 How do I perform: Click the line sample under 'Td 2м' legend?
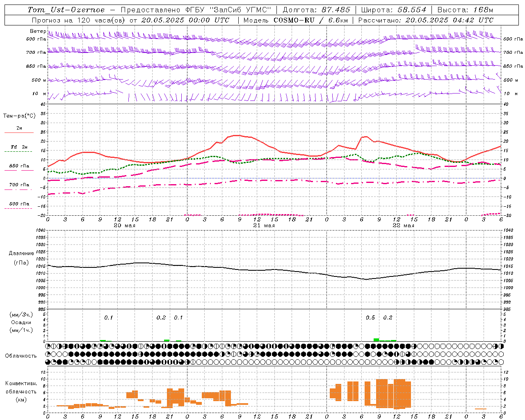(x=18, y=152)
